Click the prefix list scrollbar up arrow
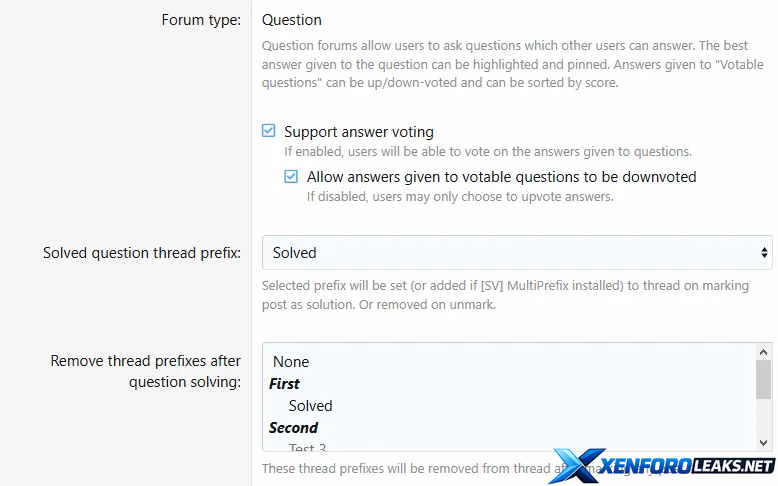 764,352
